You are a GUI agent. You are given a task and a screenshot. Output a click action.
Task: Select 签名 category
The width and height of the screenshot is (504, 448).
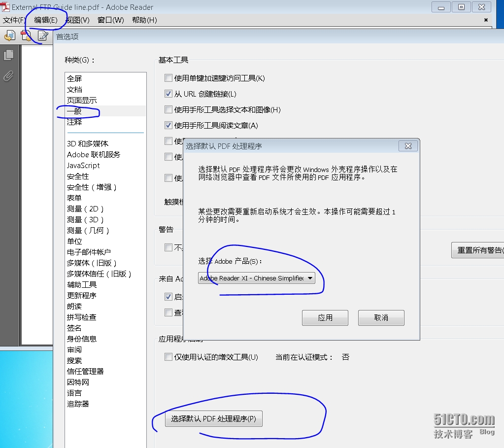tap(74, 328)
